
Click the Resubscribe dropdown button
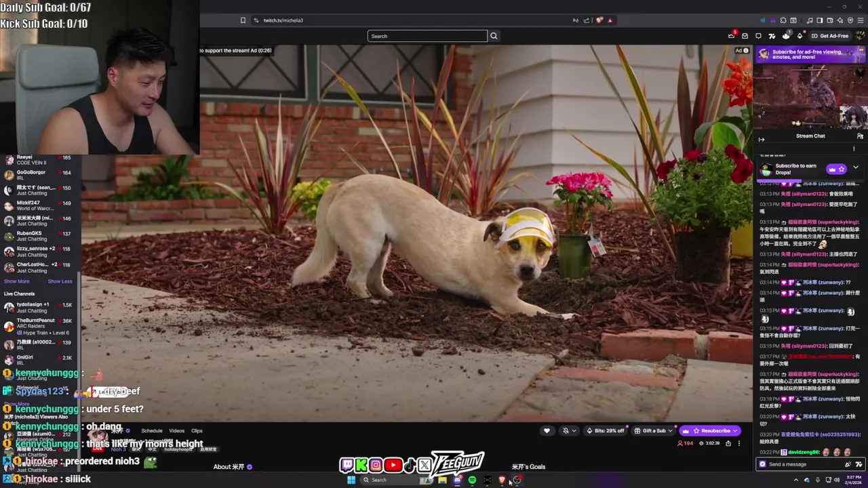coord(710,431)
